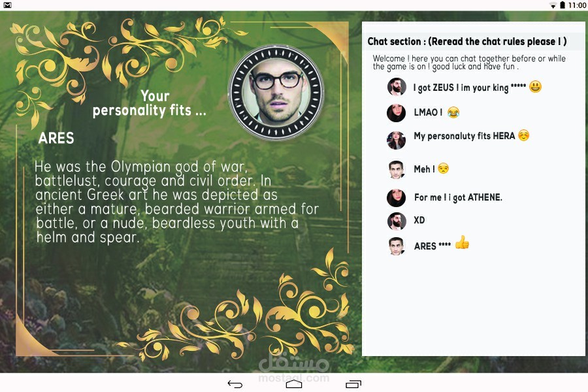Select the avatar beside the ATHENE message
This screenshot has height=392, width=588.
(x=397, y=198)
